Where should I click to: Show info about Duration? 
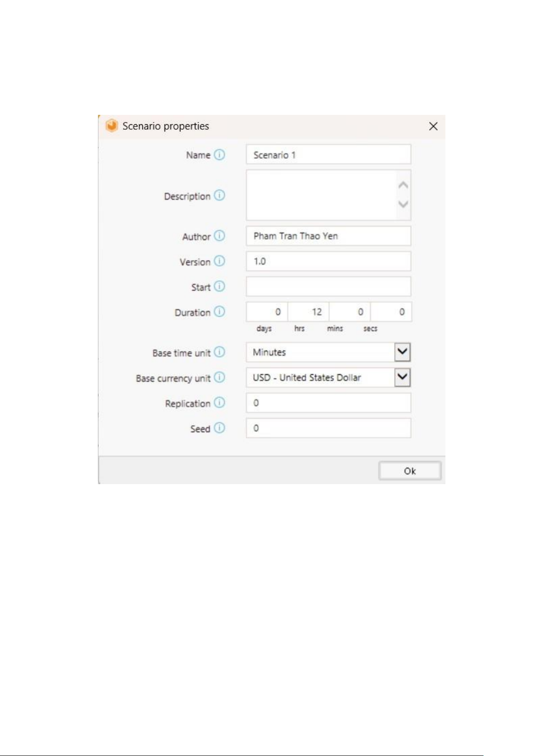tap(219, 312)
